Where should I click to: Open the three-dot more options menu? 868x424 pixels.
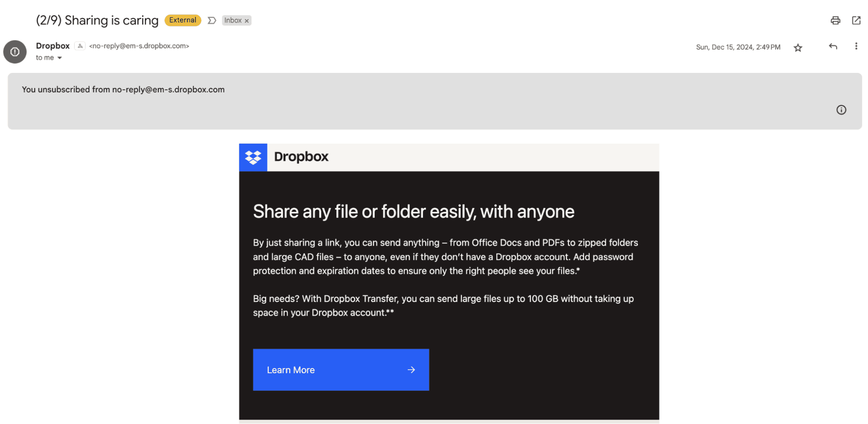click(x=856, y=46)
